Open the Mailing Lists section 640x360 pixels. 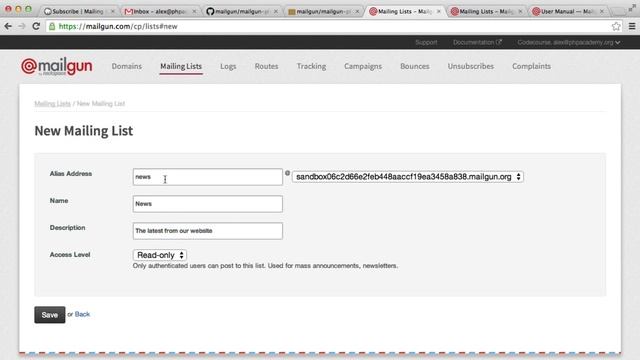181,66
